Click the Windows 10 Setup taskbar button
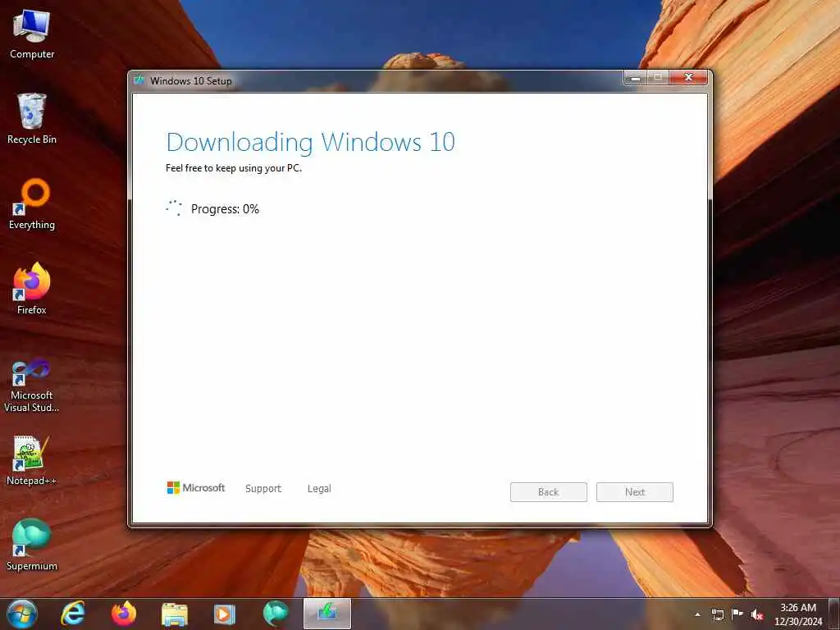 [x=327, y=614]
